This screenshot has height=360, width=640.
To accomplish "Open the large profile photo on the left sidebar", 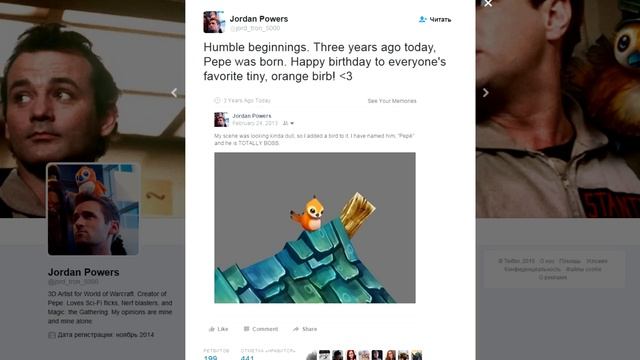I will tap(93, 209).
